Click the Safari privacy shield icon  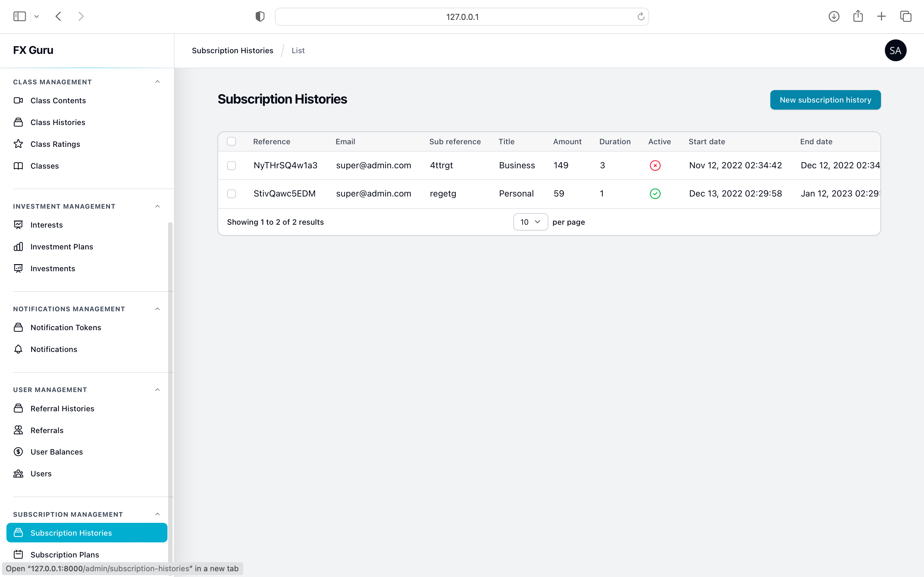(260, 16)
